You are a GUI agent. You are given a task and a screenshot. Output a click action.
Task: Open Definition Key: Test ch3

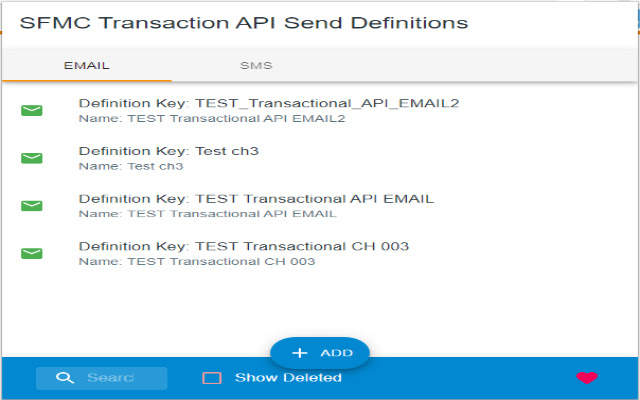[169, 151]
